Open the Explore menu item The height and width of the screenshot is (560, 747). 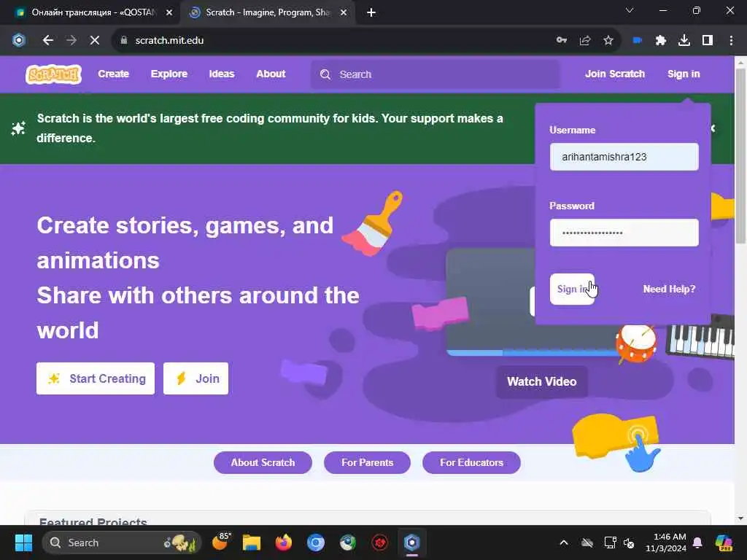169,74
